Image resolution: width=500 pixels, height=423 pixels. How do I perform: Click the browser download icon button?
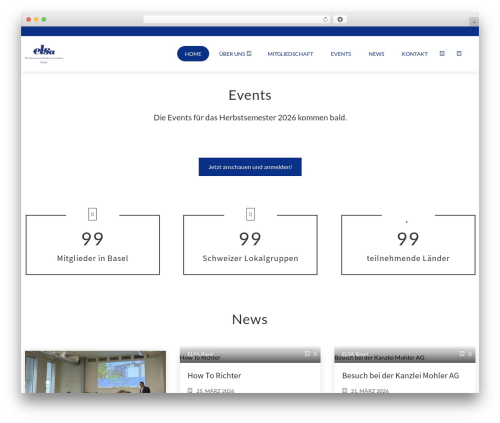tap(340, 19)
